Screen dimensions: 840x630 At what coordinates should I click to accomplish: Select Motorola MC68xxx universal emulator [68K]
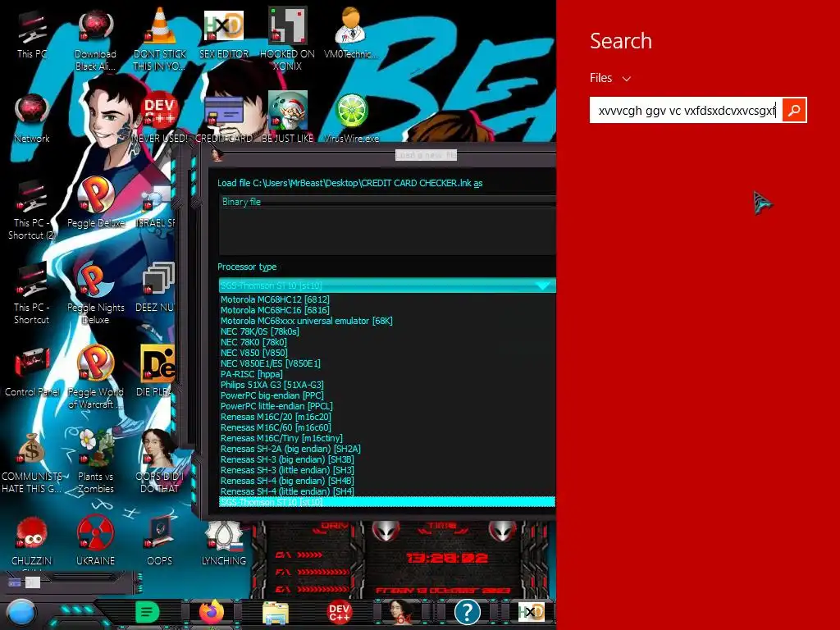tap(387, 321)
